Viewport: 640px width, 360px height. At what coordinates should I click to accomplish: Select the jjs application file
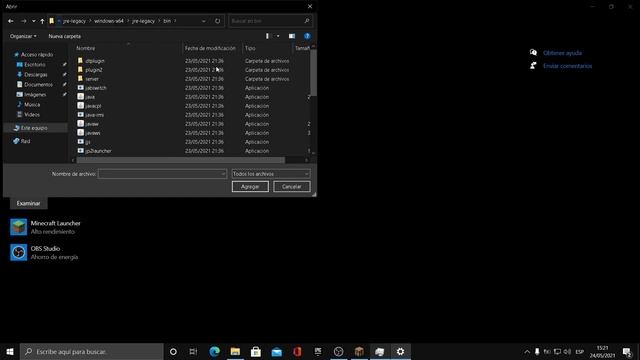point(88,142)
